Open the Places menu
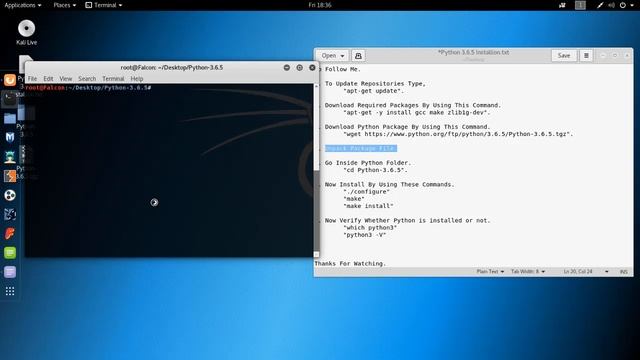The width and height of the screenshot is (640, 360). 64,5
